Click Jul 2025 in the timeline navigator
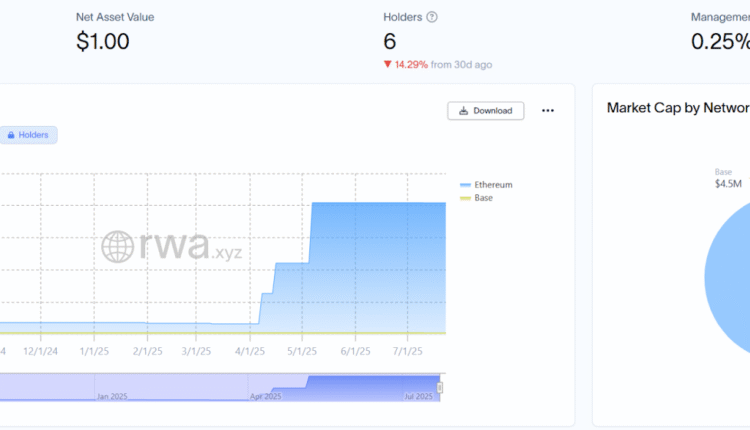 [419, 396]
